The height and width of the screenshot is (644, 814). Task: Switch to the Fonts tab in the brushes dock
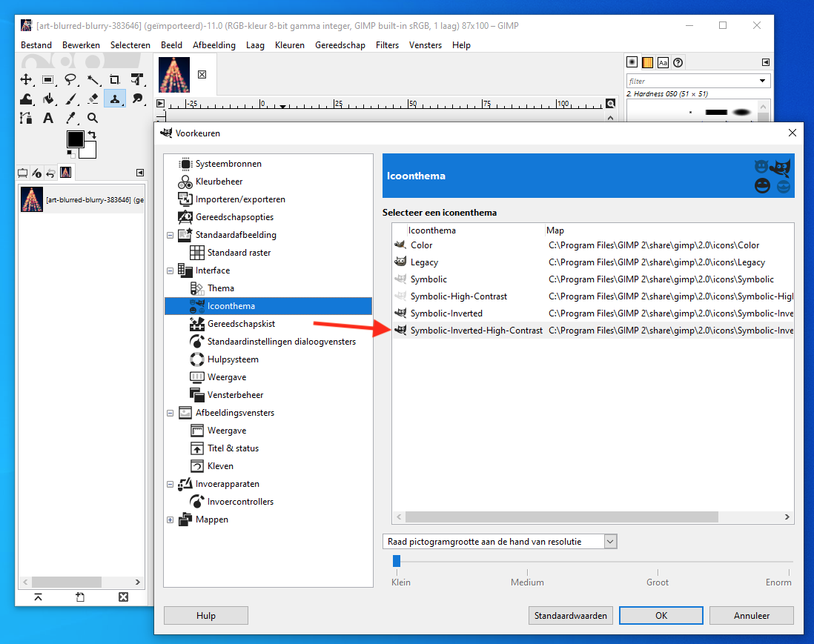(663, 63)
